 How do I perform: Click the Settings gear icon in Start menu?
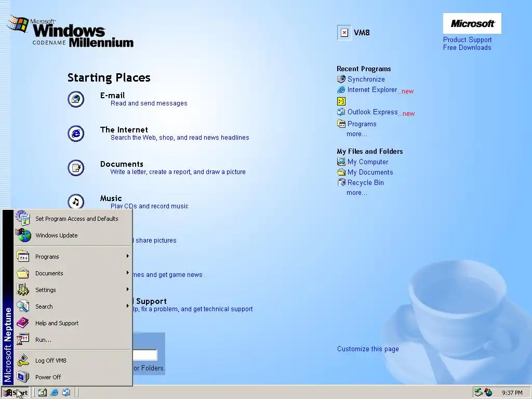click(x=23, y=290)
